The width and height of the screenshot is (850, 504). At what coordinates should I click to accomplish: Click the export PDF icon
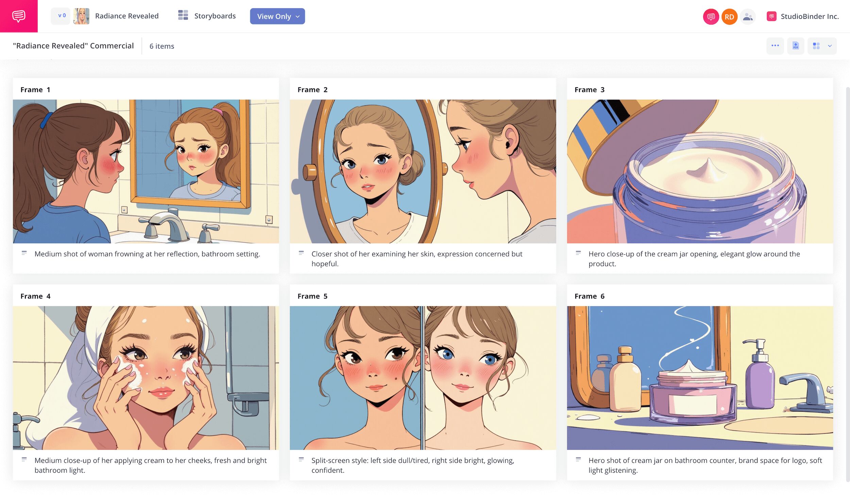point(795,46)
